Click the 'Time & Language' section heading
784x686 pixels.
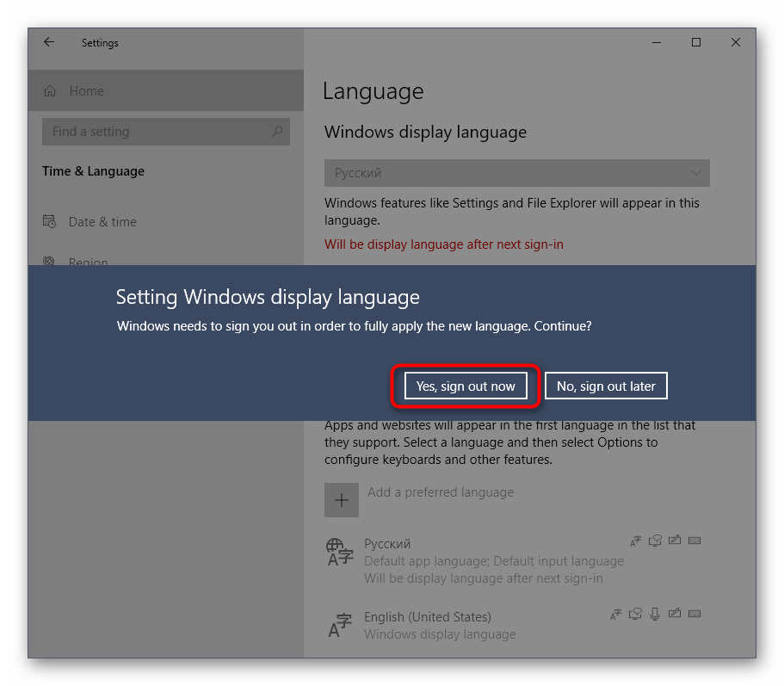tap(93, 171)
